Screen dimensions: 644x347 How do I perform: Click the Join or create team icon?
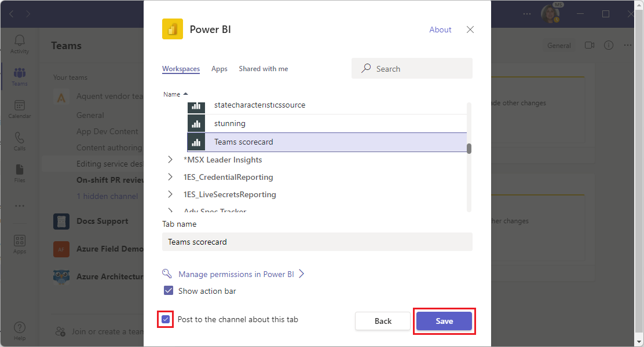(60, 331)
